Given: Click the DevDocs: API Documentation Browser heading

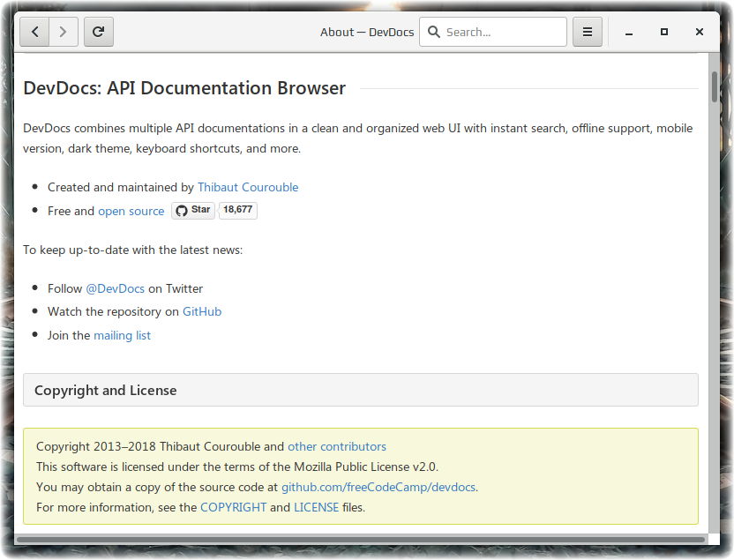Looking at the screenshot, I should click(x=184, y=88).
